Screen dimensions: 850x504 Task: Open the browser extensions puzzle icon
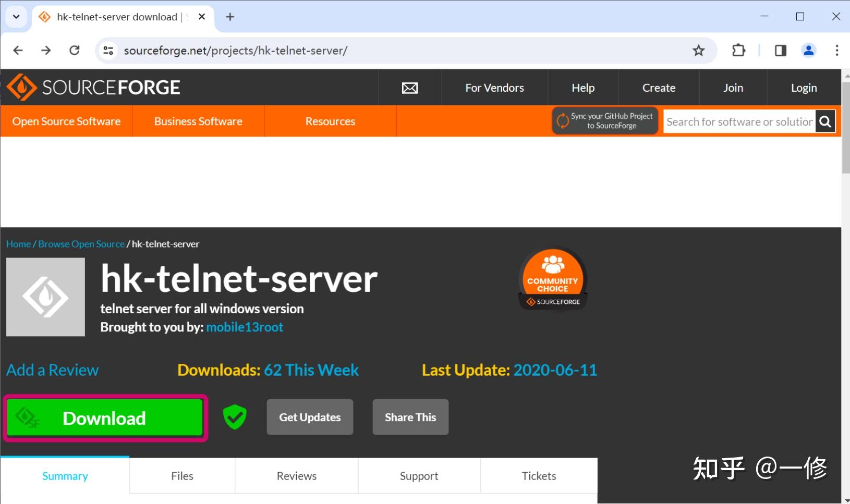tap(738, 50)
